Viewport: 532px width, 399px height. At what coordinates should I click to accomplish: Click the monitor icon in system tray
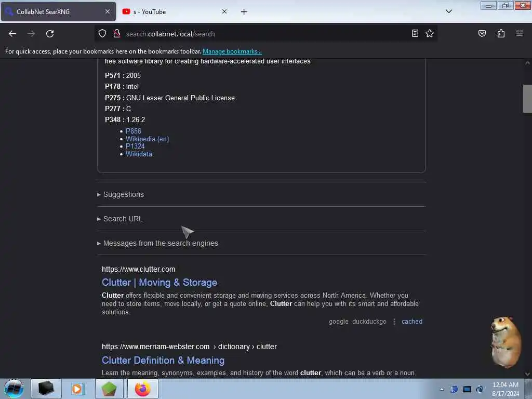click(467, 389)
